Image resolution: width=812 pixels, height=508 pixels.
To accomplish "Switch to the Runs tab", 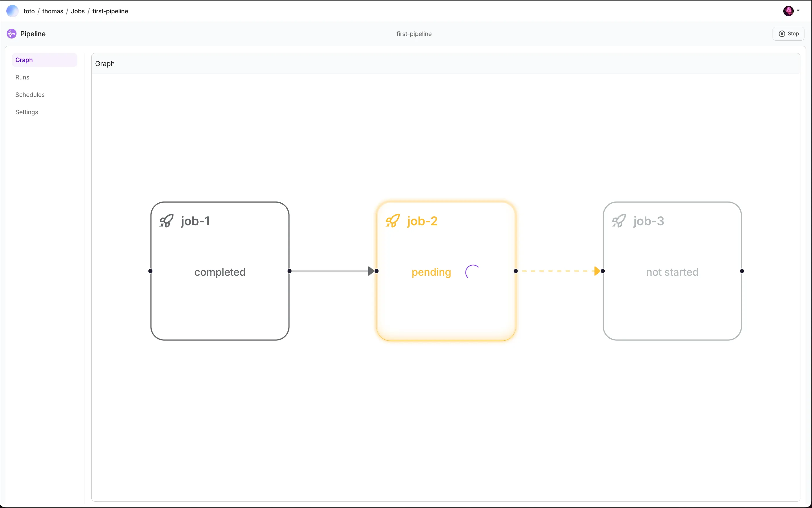I will point(22,77).
